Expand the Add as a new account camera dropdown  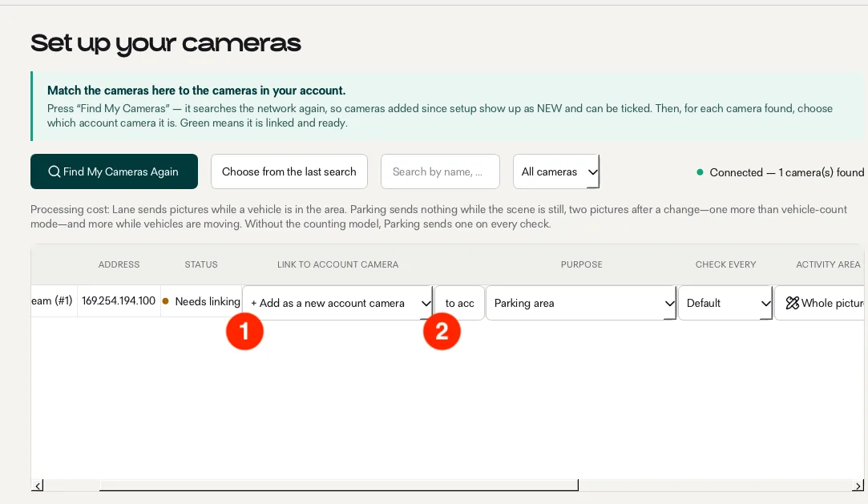(x=337, y=303)
